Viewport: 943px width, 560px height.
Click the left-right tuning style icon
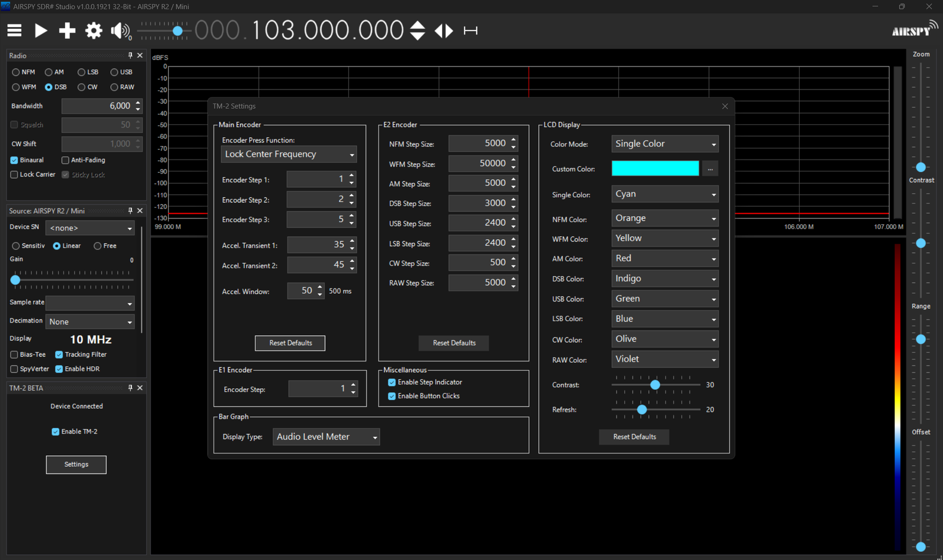(444, 31)
